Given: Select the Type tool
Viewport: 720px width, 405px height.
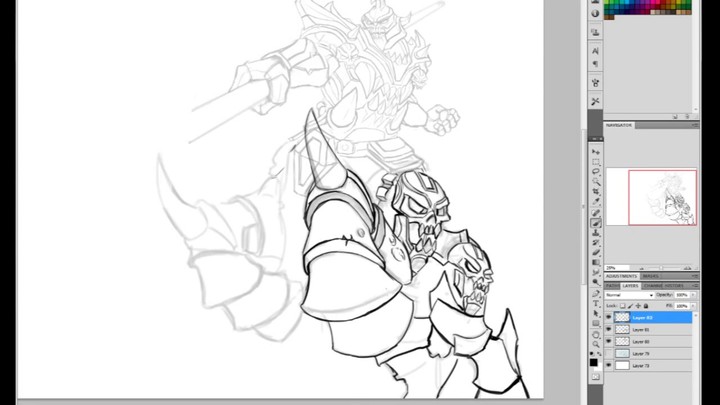Looking at the screenshot, I should [x=596, y=304].
